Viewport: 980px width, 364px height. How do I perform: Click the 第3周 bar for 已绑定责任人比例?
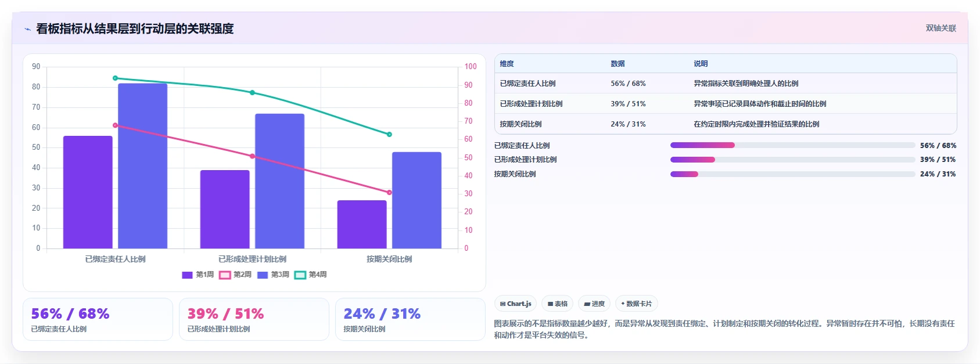click(x=143, y=166)
